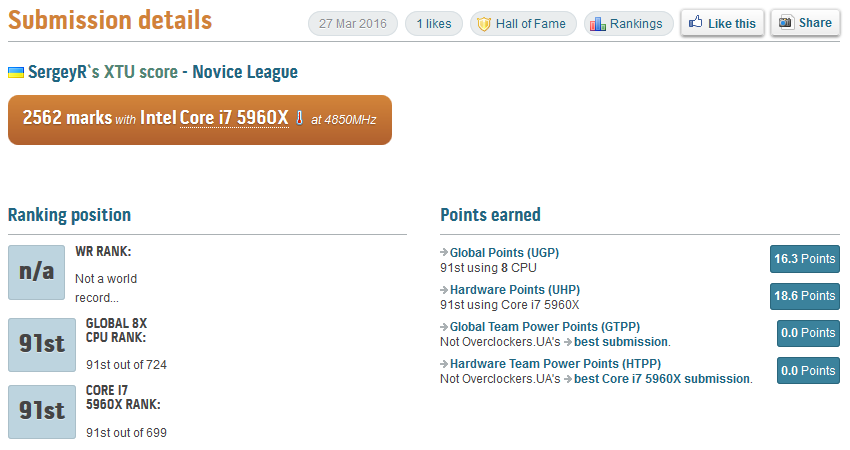Click the arrow icon before Global Team Power Points
The height and width of the screenshot is (450, 850).
[444, 326]
